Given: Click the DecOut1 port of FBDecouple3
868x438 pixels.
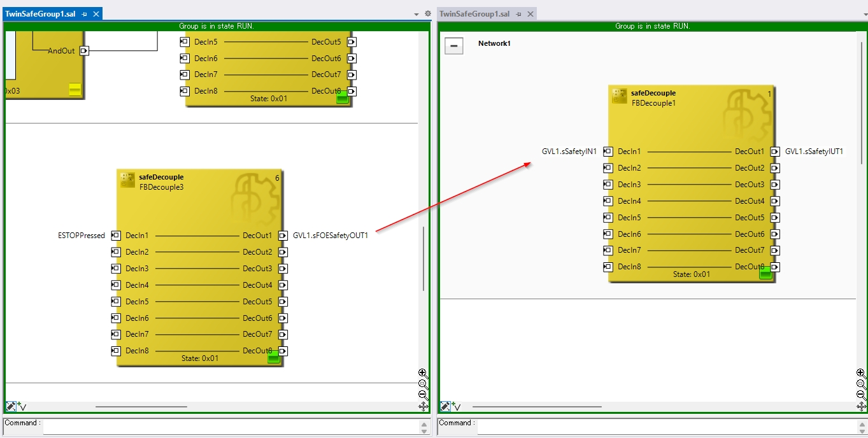Looking at the screenshot, I should (283, 236).
